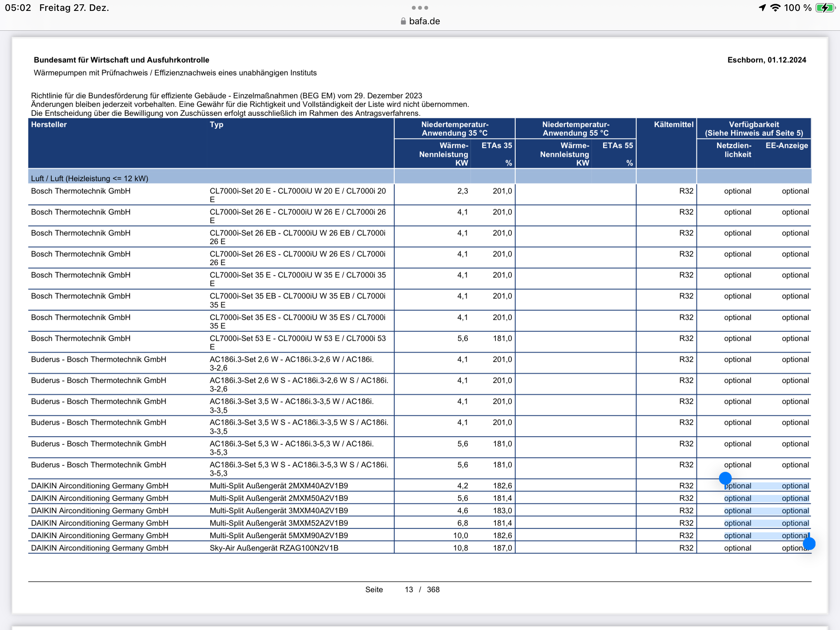Tap the lock icon beside bafa.de
840x630 pixels.
coord(403,21)
